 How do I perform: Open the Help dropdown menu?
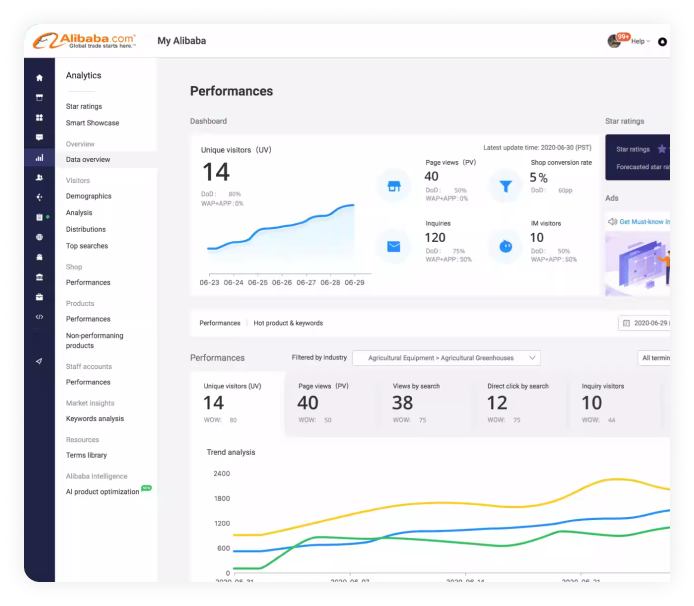click(640, 42)
